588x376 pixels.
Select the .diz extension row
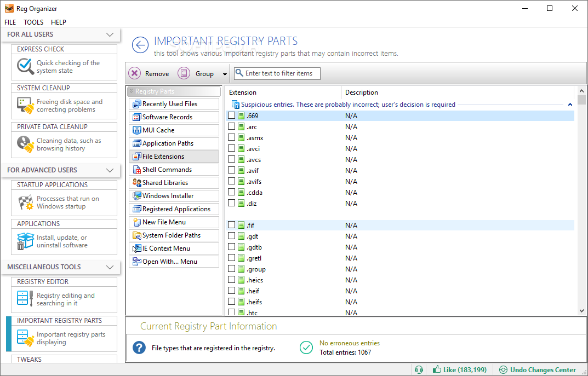399,204
